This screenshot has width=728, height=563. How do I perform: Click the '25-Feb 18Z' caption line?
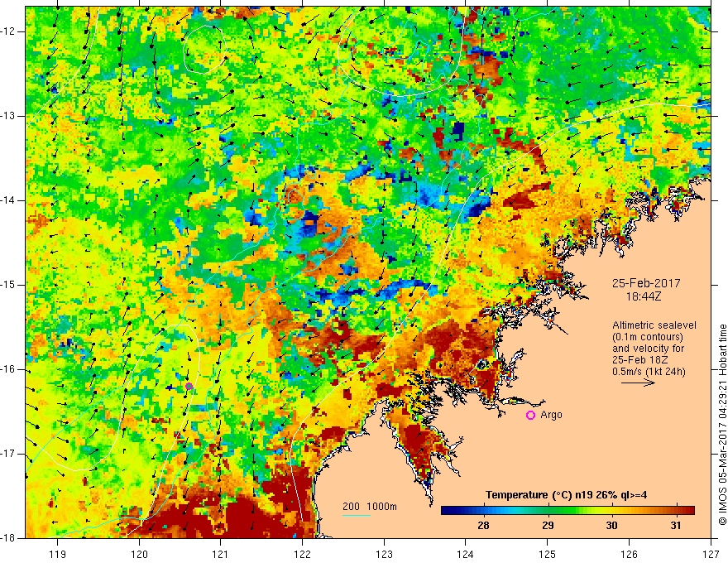point(638,360)
